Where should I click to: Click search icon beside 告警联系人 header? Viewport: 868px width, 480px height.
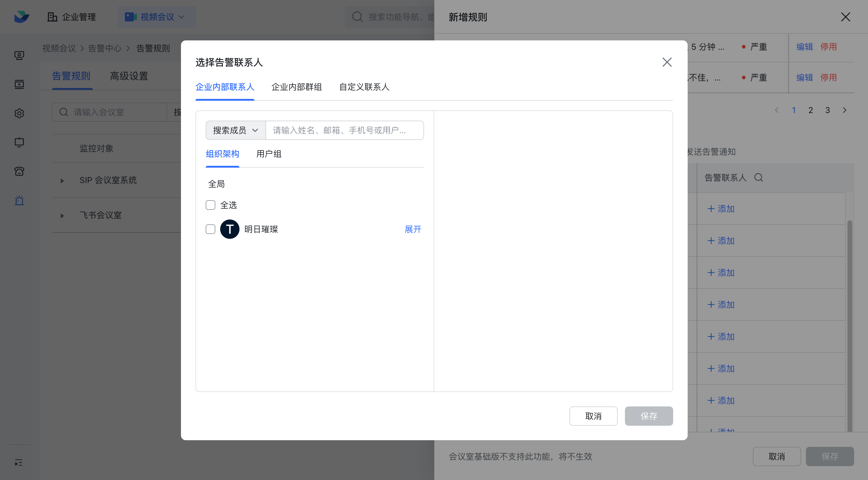click(x=759, y=178)
